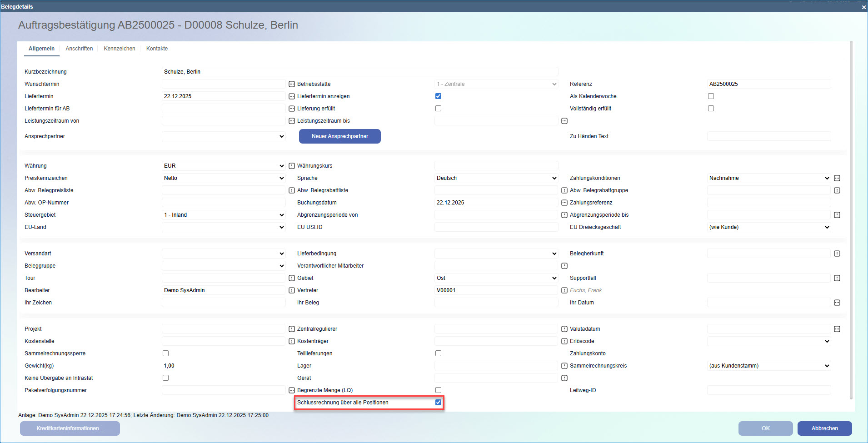Click the lookup icon for Kostenträger
This screenshot has width=868, height=443.
[564, 341]
